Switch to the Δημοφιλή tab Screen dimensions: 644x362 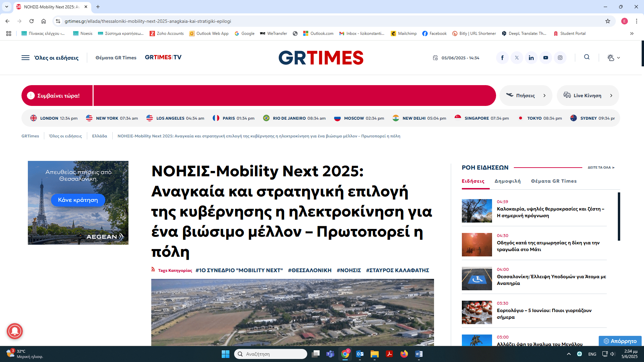coord(507,181)
